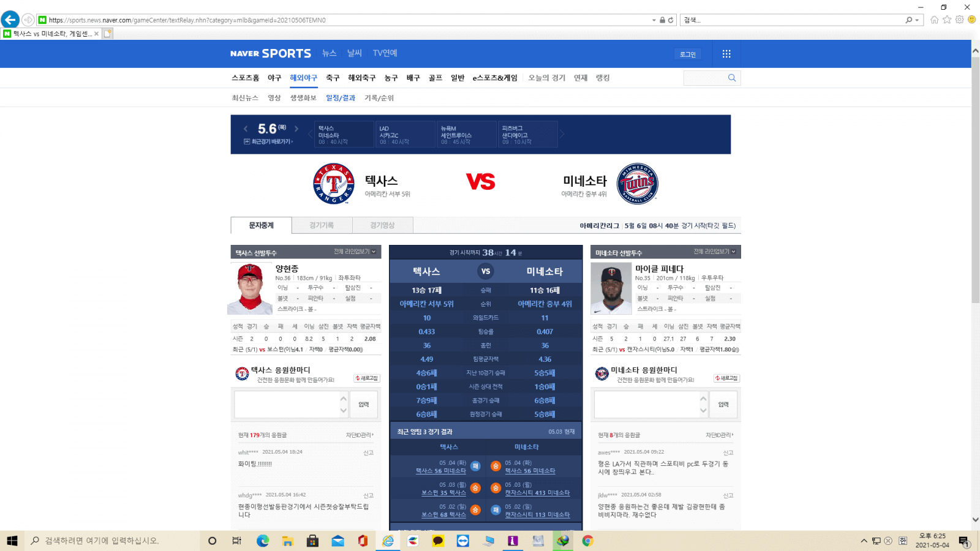Screen dimensions: 980x551
Task: Open KakaoTalk from the taskbar
Action: point(438,541)
